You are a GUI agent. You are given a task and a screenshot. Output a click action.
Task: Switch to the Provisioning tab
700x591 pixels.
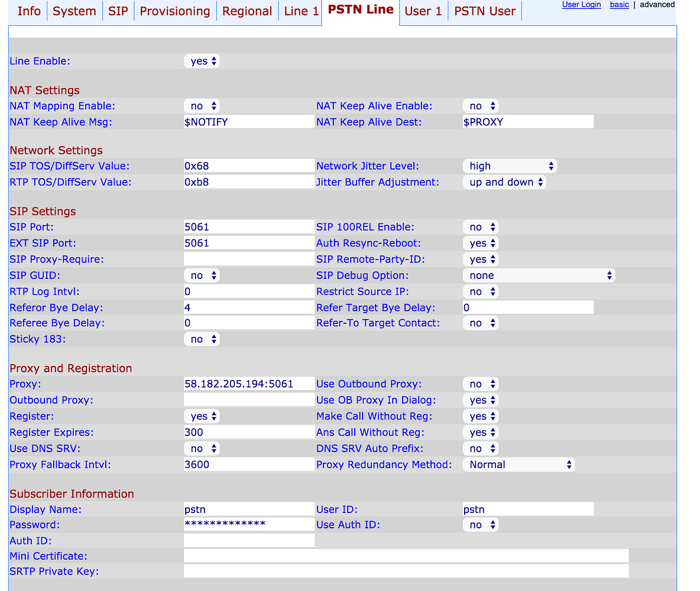174,11
